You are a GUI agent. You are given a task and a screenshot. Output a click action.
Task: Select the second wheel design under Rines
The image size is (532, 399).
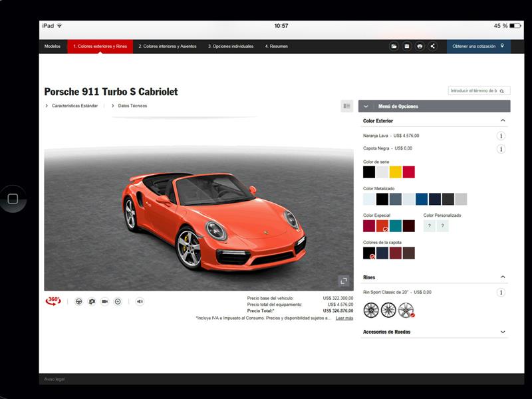click(x=388, y=309)
